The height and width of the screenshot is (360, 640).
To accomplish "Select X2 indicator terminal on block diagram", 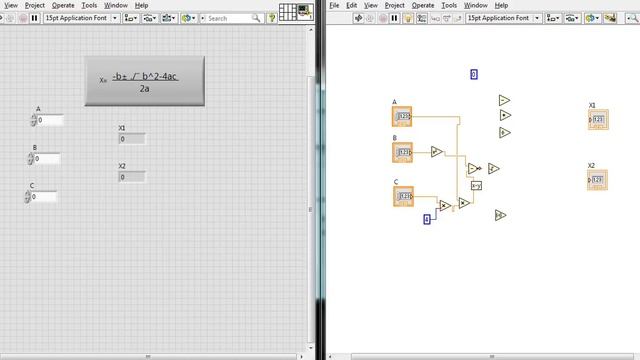I will [x=598, y=180].
